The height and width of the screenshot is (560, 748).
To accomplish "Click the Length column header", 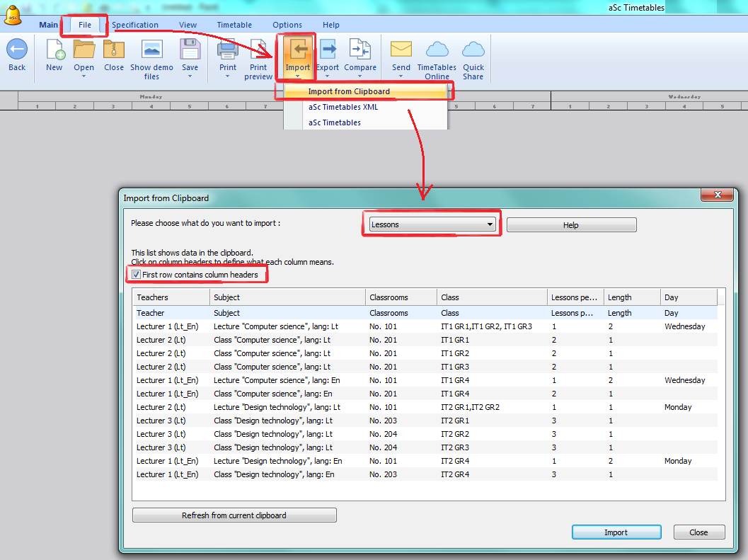I will pos(632,297).
